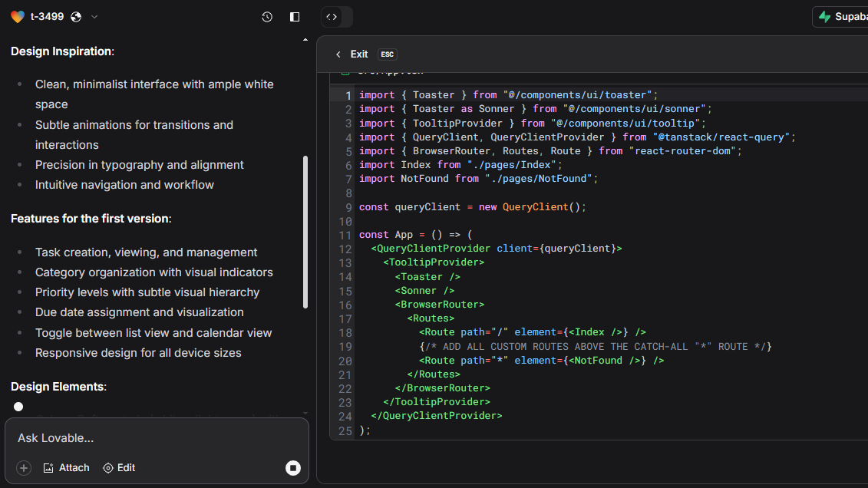
Task: Stop generation with the stop button
Action: (x=292, y=468)
